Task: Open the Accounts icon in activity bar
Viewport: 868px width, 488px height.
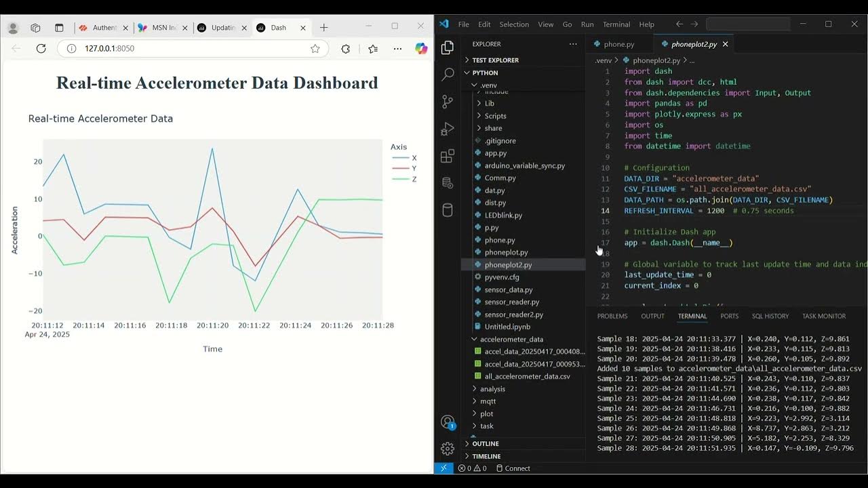Action: pyautogui.click(x=448, y=422)
